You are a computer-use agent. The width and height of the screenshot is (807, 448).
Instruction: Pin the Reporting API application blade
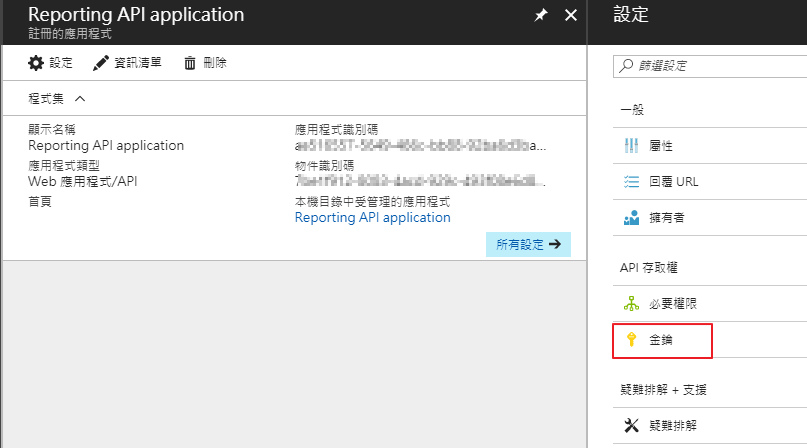click(x=541, y=16)
